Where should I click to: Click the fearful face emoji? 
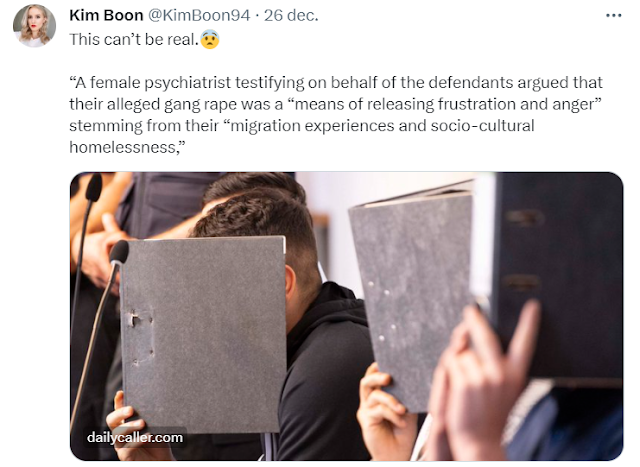click(210, 40)
